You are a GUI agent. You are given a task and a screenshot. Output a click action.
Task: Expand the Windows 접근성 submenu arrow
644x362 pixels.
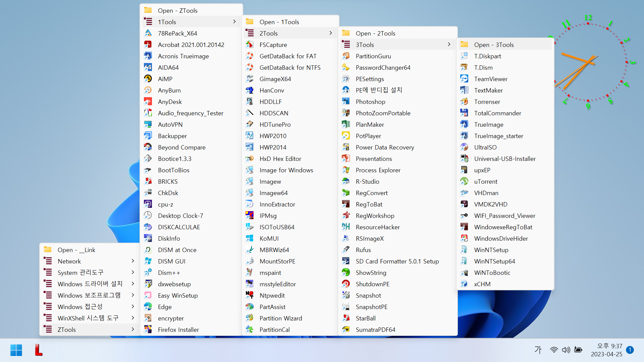click(x=133, y=307)
